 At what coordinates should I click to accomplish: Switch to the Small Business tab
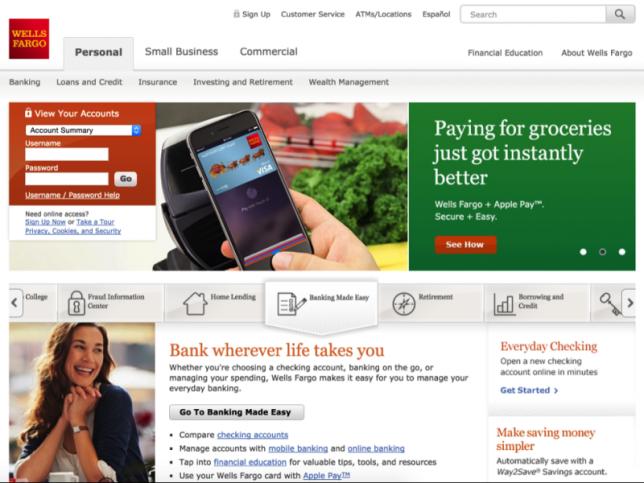(181, 52)
